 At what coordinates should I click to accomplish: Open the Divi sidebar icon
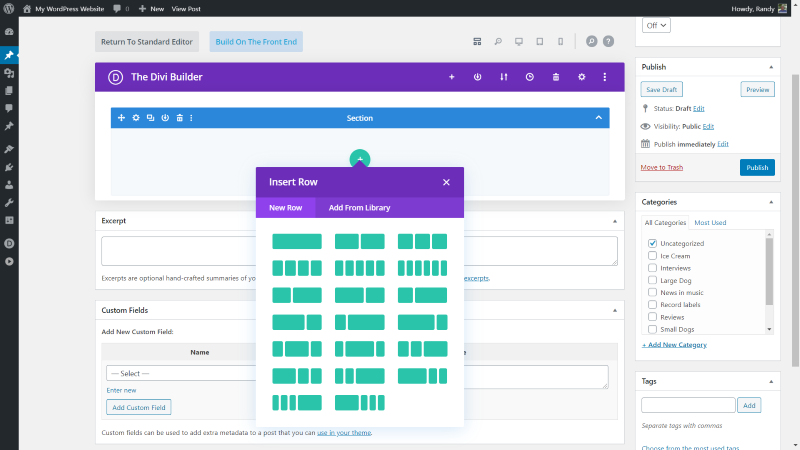click(x=9, y=243)
